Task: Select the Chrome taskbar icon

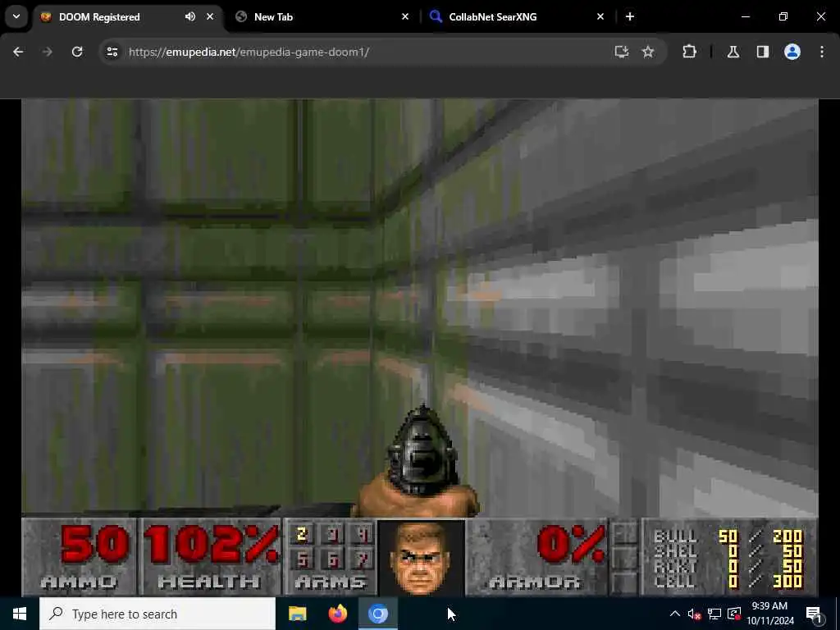Action: click(x=377, y=614)
